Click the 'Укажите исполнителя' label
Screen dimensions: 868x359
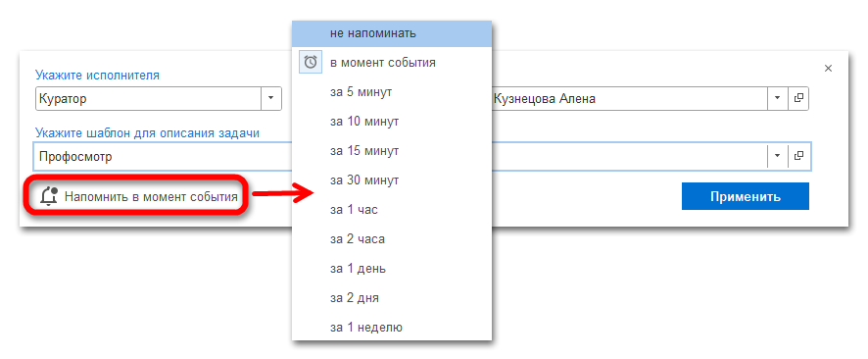97,76
